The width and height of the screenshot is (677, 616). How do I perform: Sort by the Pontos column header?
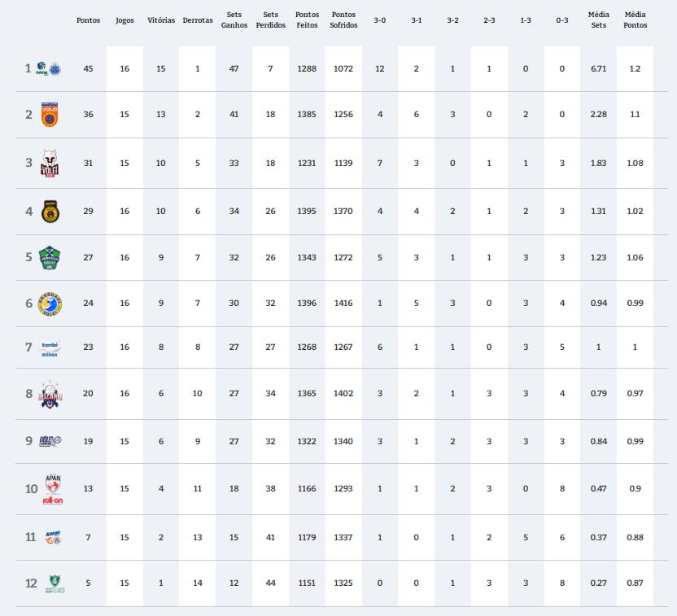[x=88, y=20]
